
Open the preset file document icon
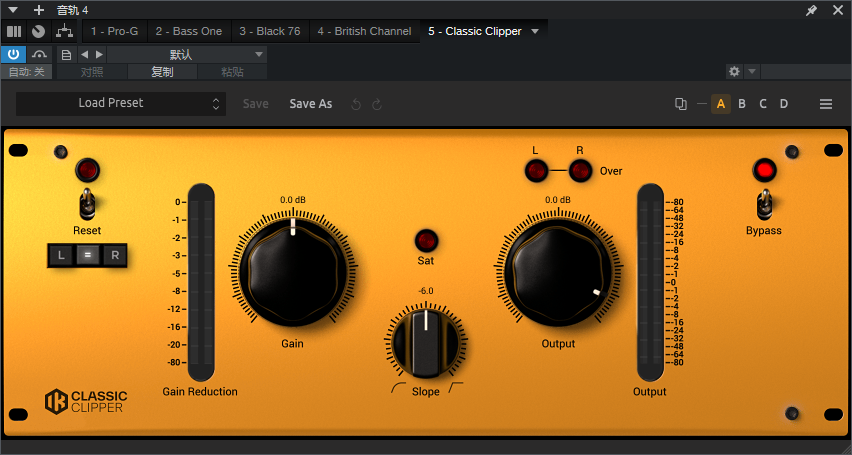[x=66, y=55]
